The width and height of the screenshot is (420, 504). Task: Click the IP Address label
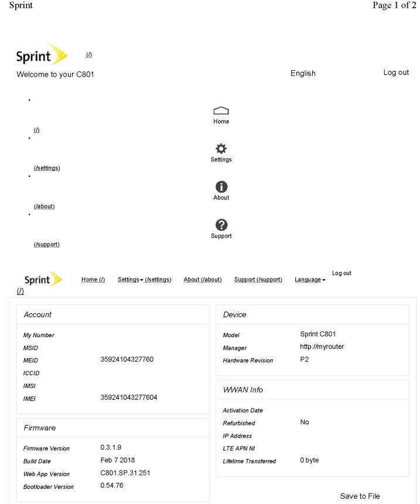click(237, 436)
